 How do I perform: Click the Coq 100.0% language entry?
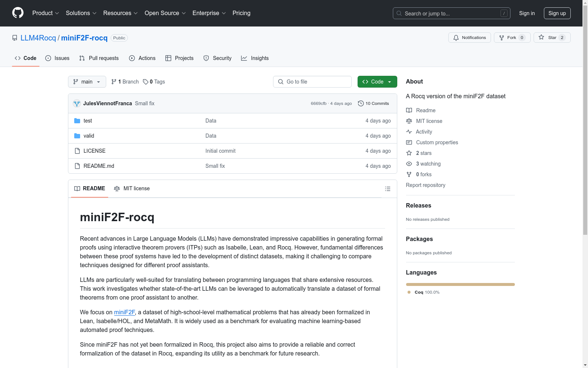424,292
